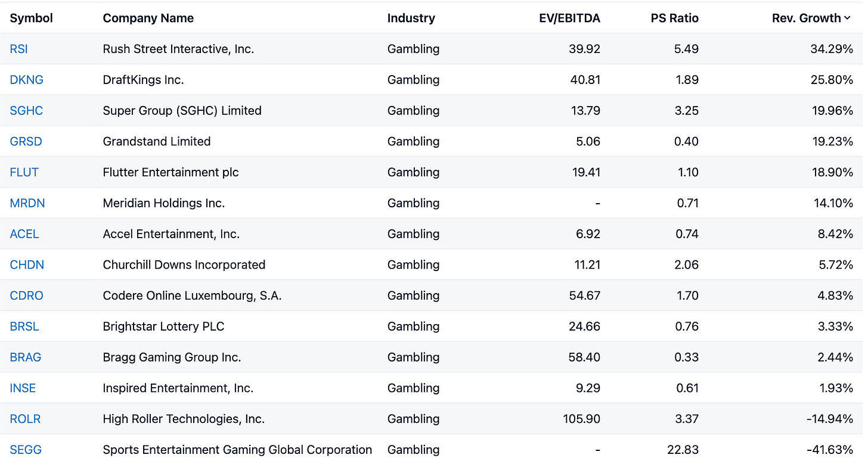Open the MRDN symbol link
Viewport: 868px width, 464px height.
[27, 203]
